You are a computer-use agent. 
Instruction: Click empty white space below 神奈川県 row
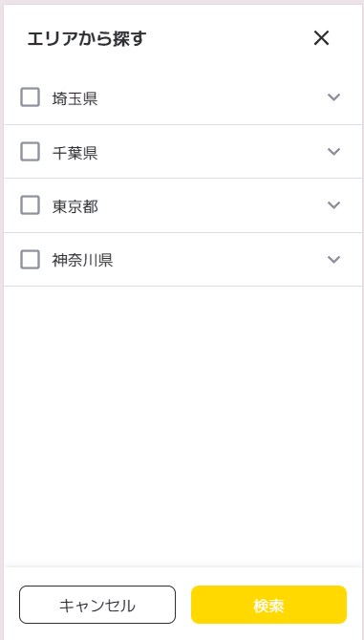(182, 424)
